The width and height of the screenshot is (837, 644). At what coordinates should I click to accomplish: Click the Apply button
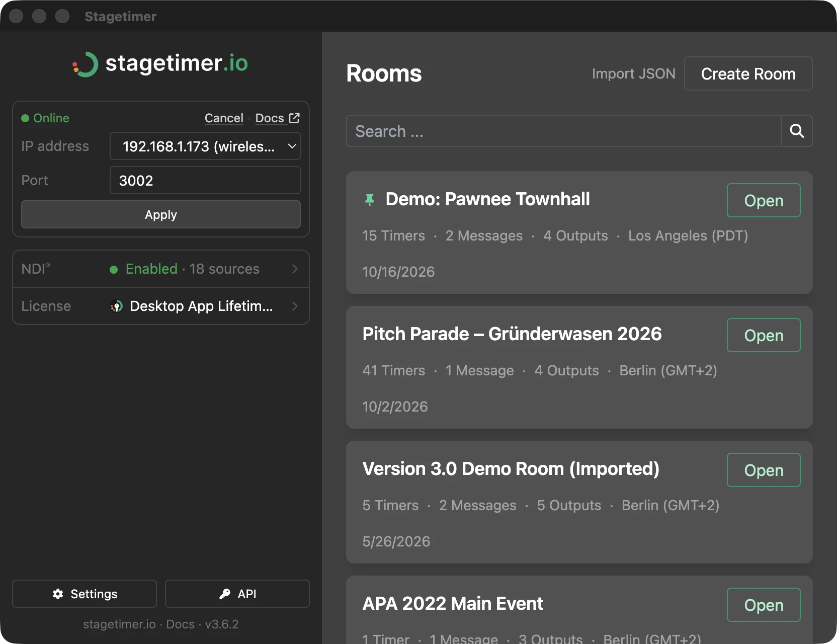[161, 214]
